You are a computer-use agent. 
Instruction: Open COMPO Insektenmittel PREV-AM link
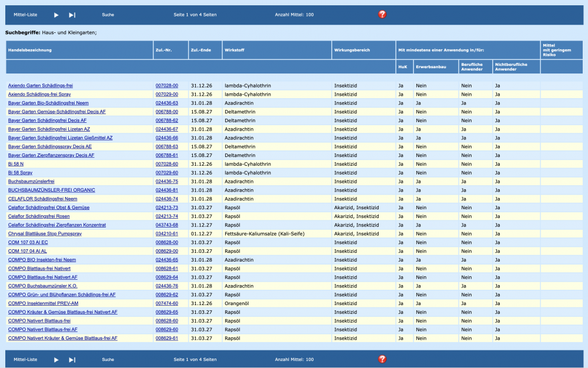click(x=43, y=303)
